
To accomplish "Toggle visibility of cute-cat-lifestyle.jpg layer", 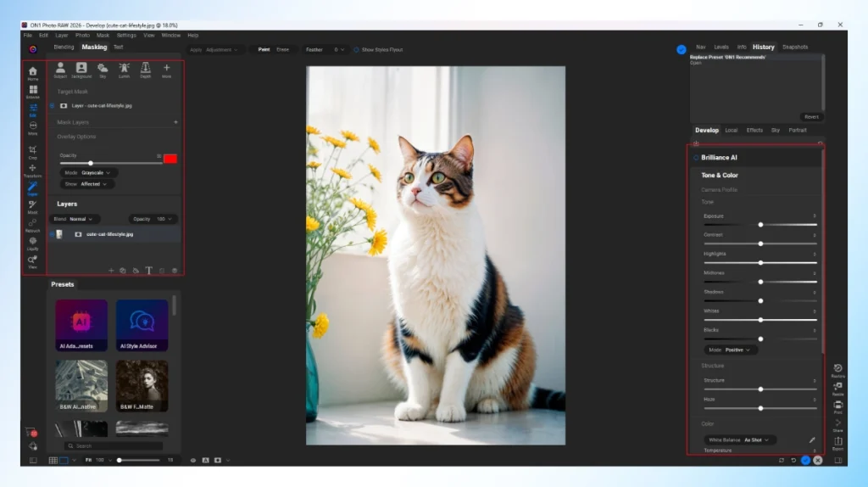I will click(x=52, y=234).
